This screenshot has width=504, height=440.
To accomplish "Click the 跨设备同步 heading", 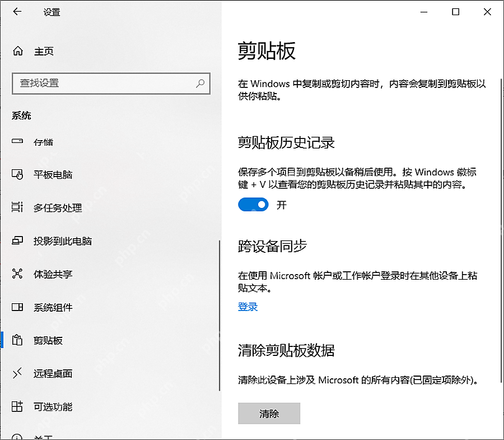I will click(x=272, y=246).
